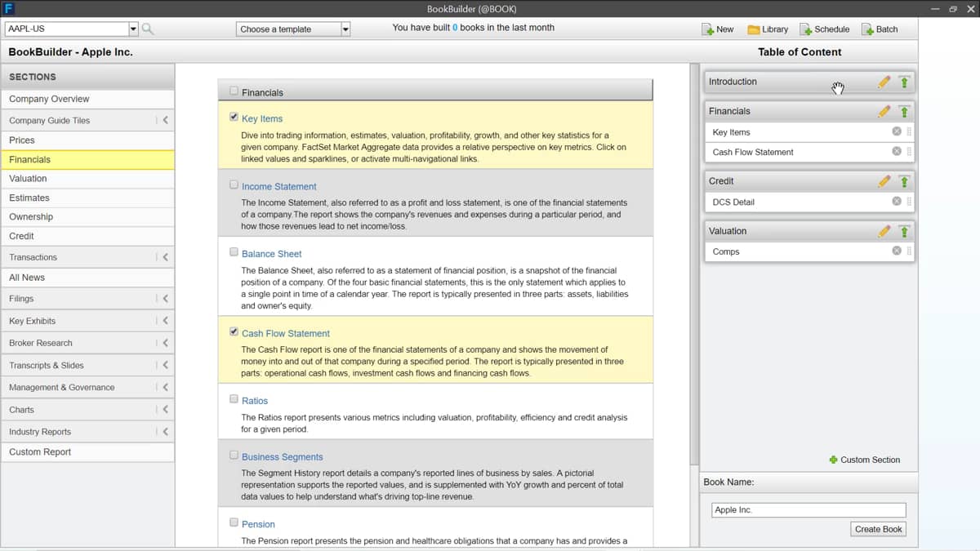The height and width of the screenshot is (551, 980).
Task: Check the Pension checkbox
Action: pos(234,522)
